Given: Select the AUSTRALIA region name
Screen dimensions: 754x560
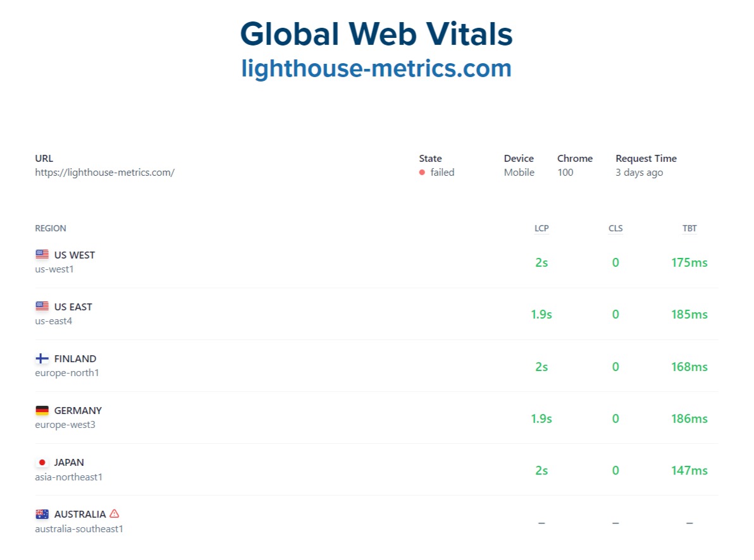Looking at the screenshot, I should click(x=80, y=514).
